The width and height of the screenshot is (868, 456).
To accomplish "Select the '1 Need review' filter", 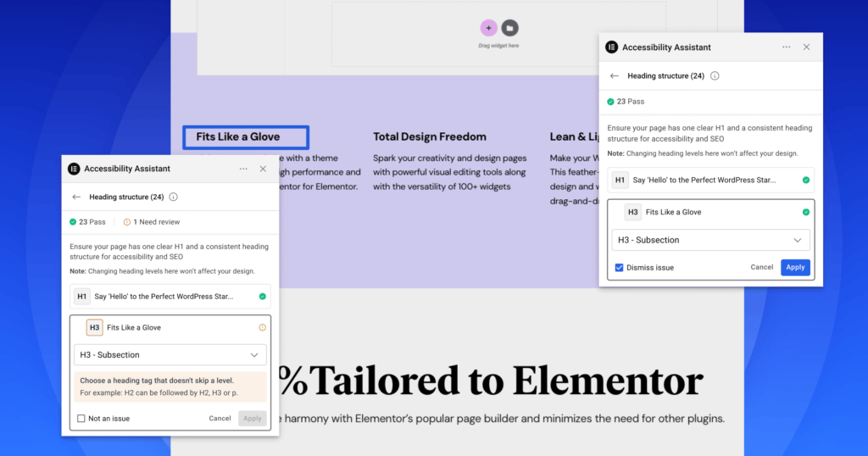I will pos(152,222).
